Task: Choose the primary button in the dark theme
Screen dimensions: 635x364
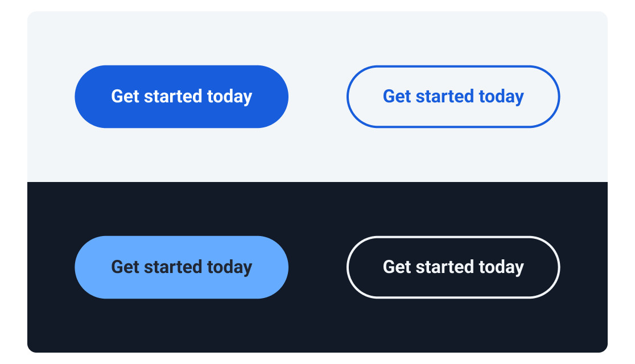Action: coord(182,267)
